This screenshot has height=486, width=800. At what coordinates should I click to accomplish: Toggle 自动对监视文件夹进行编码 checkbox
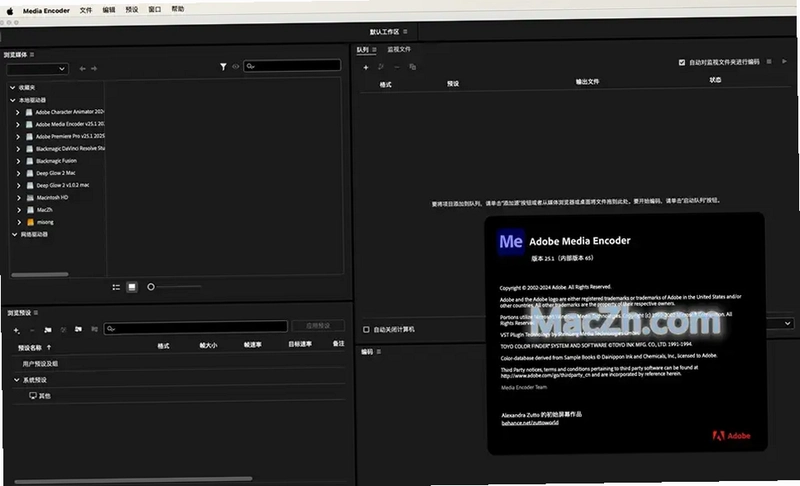click(682, 62)
